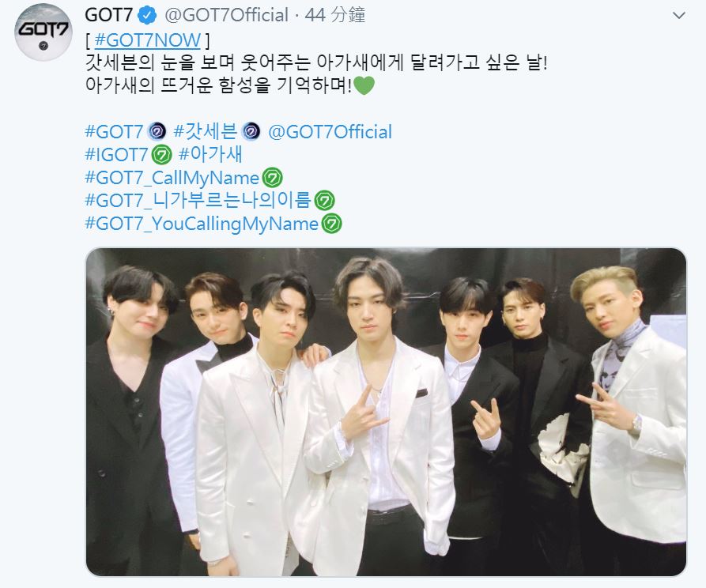Open the #IGOT7 hashtag
The width and height of the screenshot is (706, 588).
(116, 155)
